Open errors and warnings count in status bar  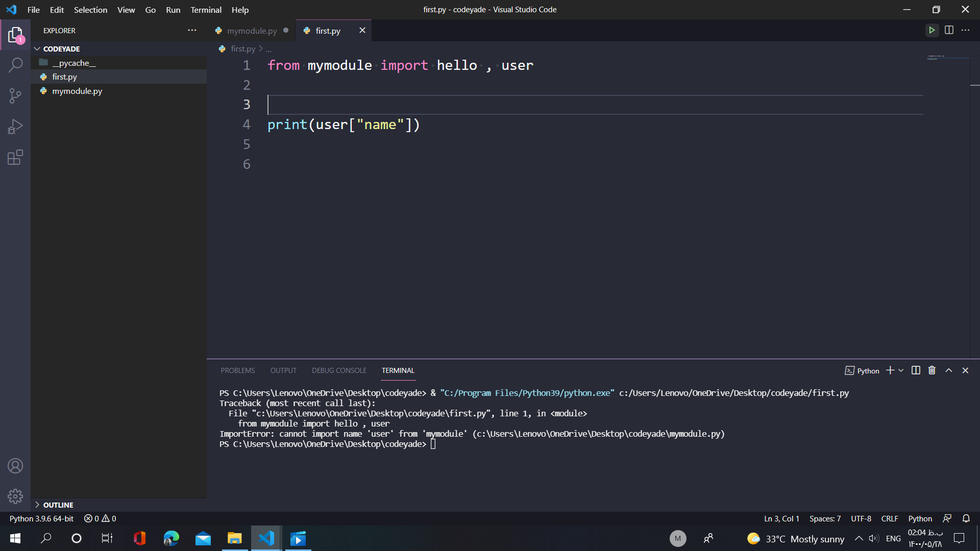click(x=100, y=518)
